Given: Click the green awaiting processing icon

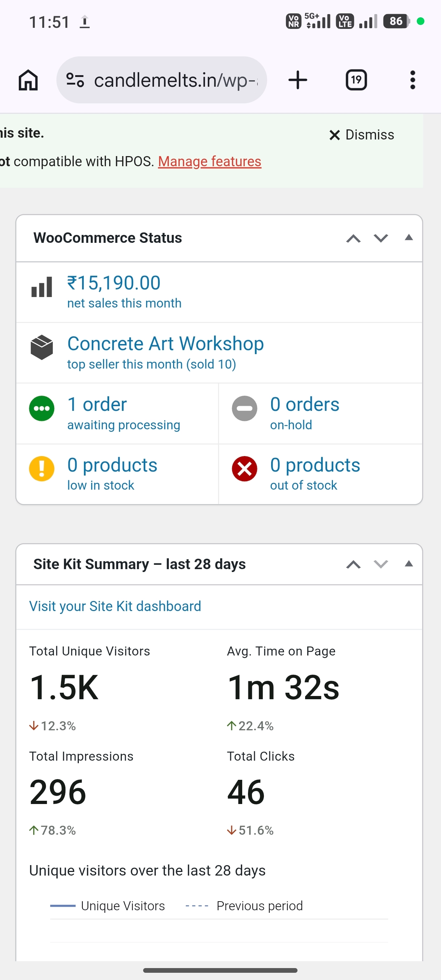Looking at the screenshot, I should (x=42, y=408).
